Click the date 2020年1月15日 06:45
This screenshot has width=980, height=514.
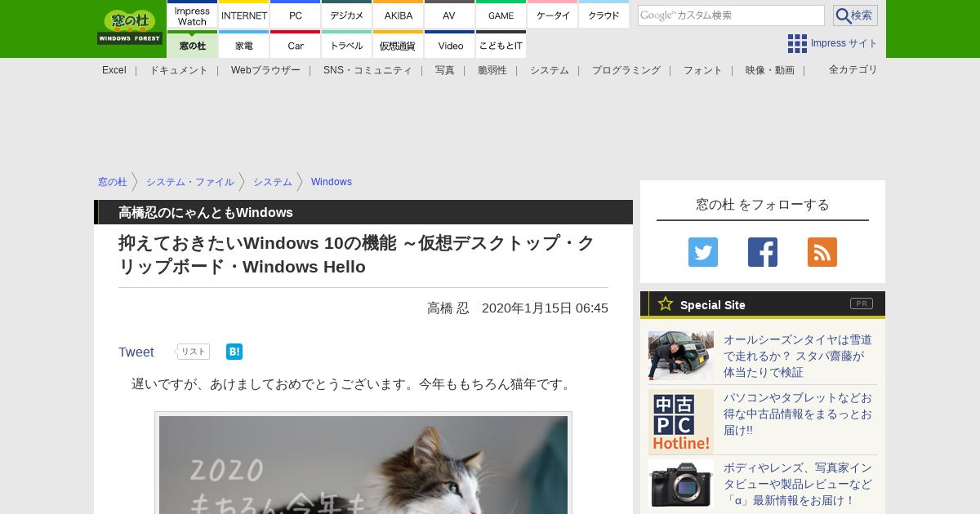pos(545,308)
